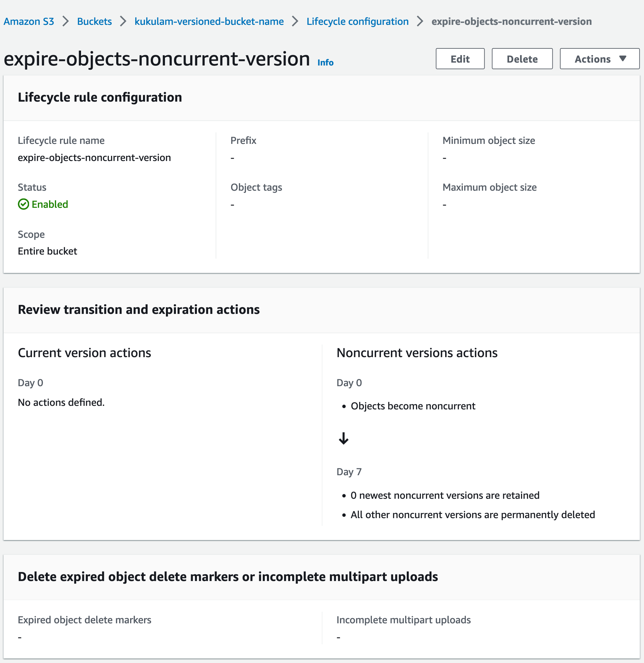
Task: Open the Buckets breadcrumb link
Action: click(x=94, y=21)
